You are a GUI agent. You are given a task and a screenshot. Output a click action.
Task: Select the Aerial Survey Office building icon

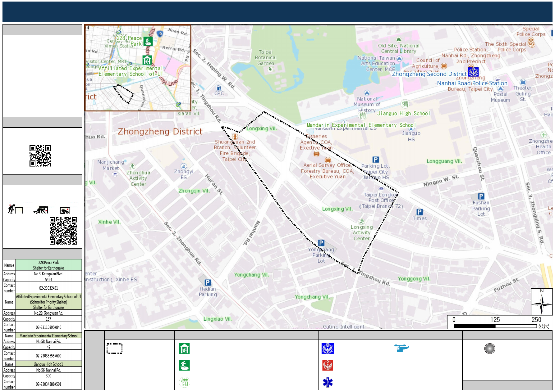[x=328, y=160]
